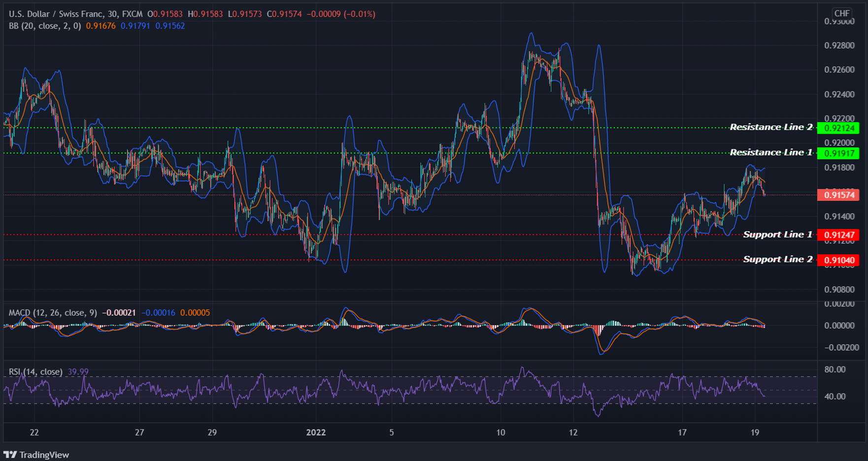Image resolution: width=868 pixels, height=461 pixels.
Task: Select the Support Line 1 label
Action: [777, 235]
